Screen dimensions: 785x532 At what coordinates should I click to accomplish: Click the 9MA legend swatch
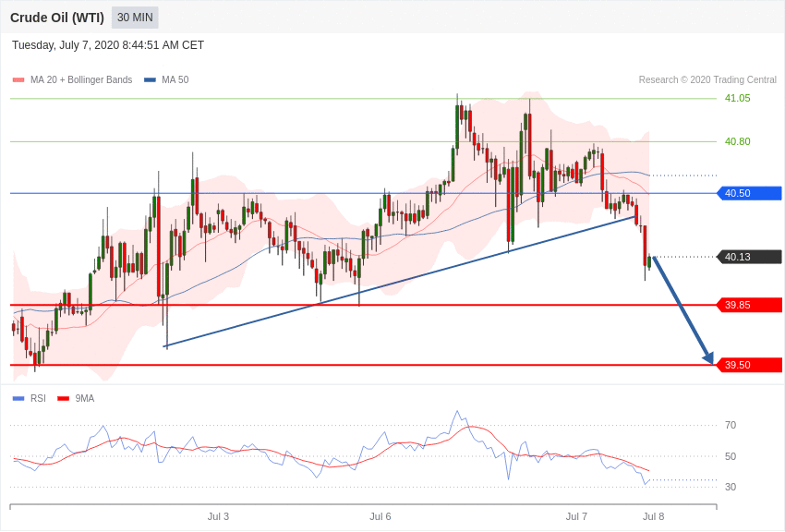tap(64, 399)
